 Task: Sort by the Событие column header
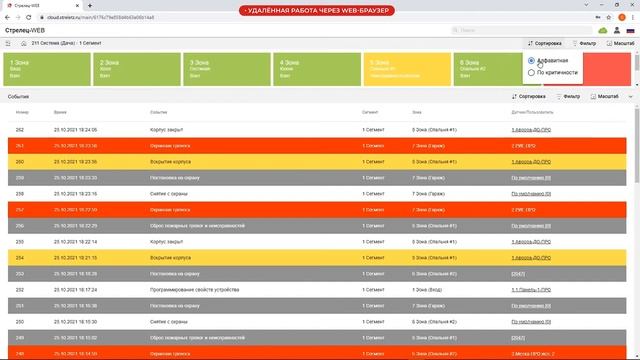pyautogui.click(x=158, y=112)
